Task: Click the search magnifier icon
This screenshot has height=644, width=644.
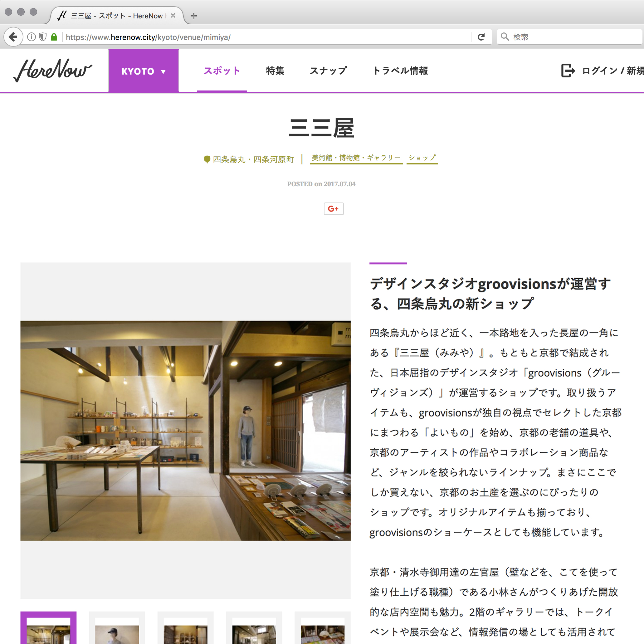Action: [x=505, y=37]
